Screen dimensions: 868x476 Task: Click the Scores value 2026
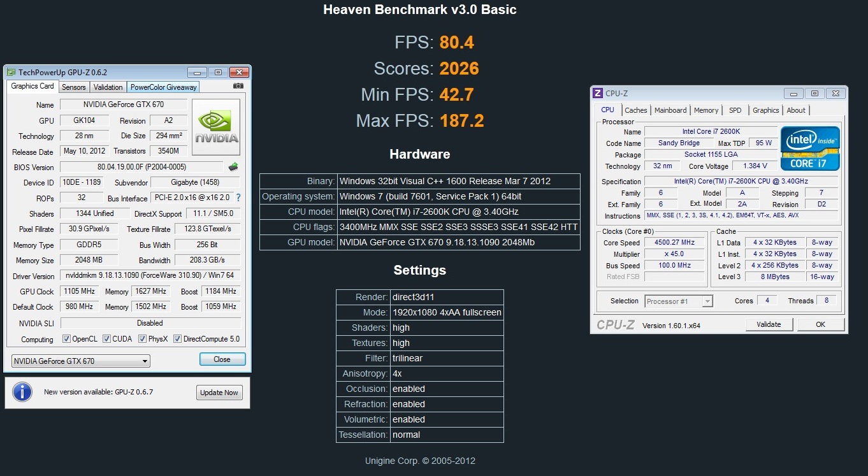(x=459, y=68)
